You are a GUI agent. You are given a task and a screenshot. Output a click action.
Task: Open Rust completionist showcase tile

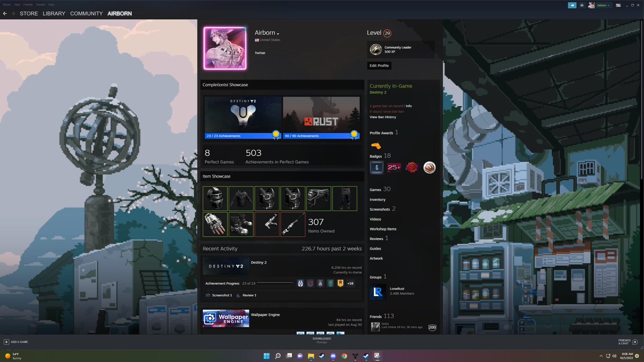[321, 117]
